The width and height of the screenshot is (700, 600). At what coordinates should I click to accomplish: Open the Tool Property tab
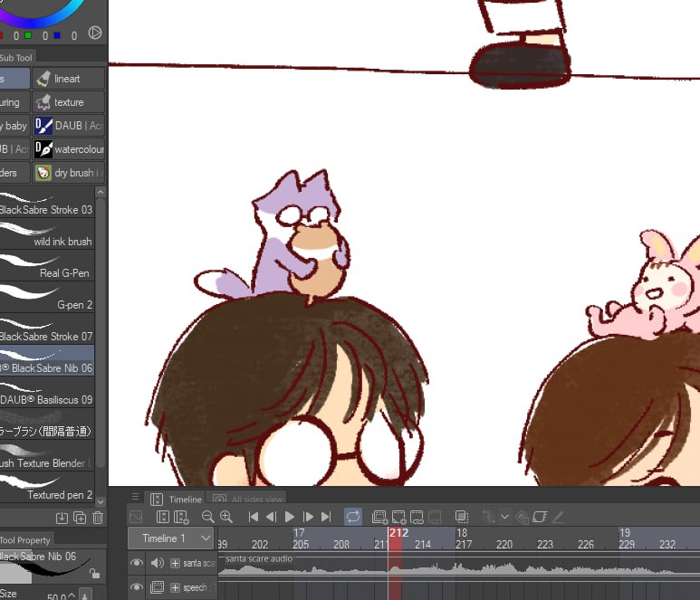pos(25,540)
